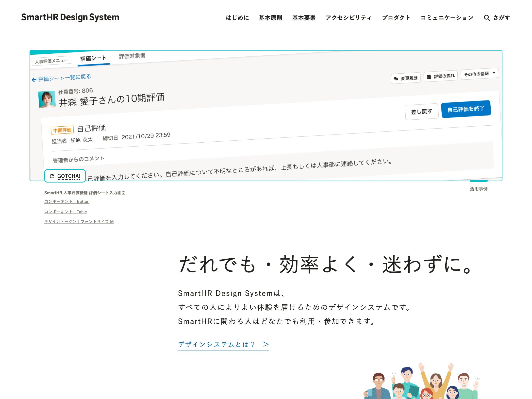Open デザイントークン | フォントサイズ M link

click(79, 222)
